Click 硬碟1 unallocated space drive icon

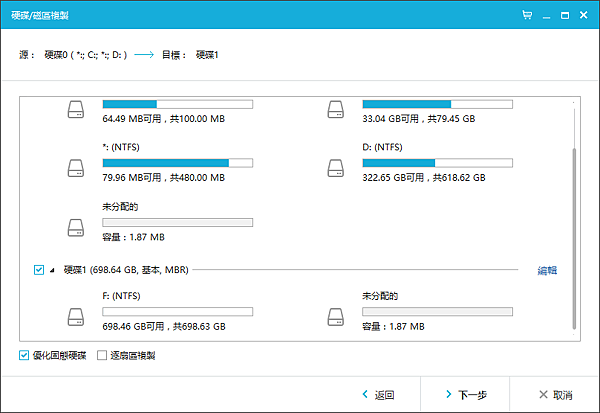click(x=336, y=316)
